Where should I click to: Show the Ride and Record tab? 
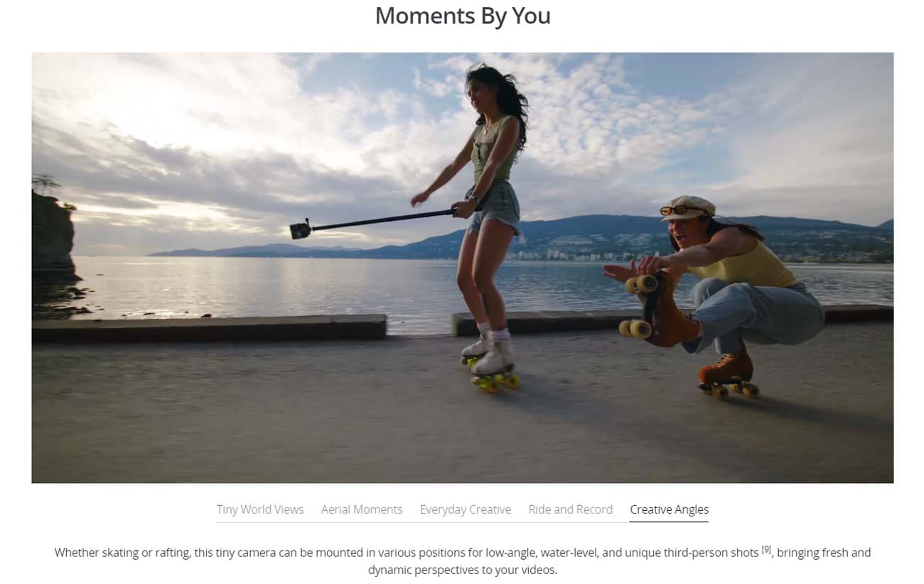[x=571, y=509]
